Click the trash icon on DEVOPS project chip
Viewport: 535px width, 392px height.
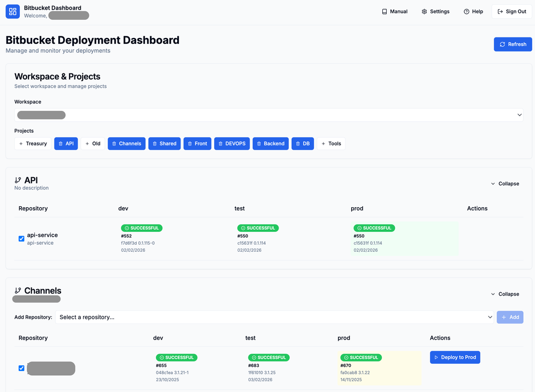[221, 144]
